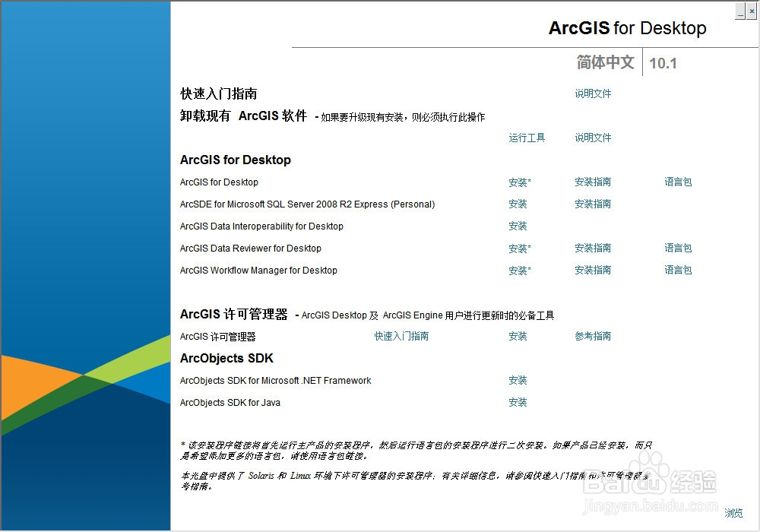Viewport: 760px width, 532px height.
Task: Click the 10.1 version number
Action: tap(663, 63)
